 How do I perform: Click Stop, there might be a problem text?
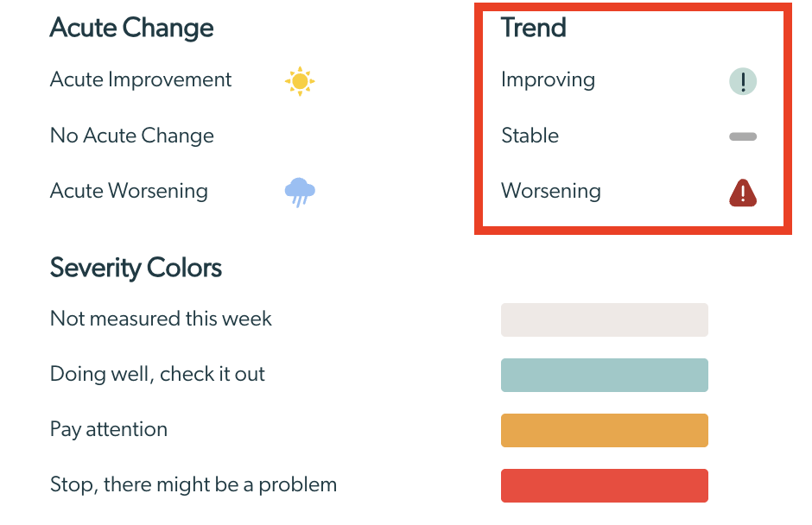193,485
